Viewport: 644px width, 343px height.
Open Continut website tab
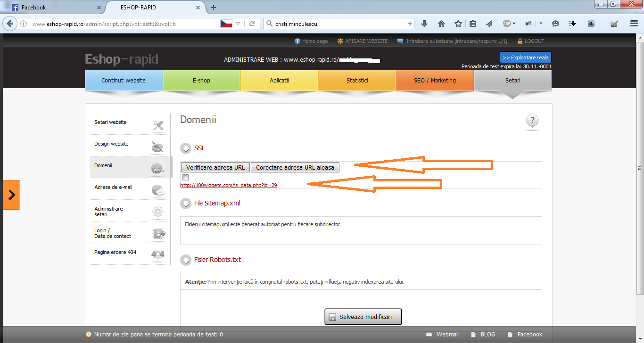pyautogui.click(x=124, y=80)
